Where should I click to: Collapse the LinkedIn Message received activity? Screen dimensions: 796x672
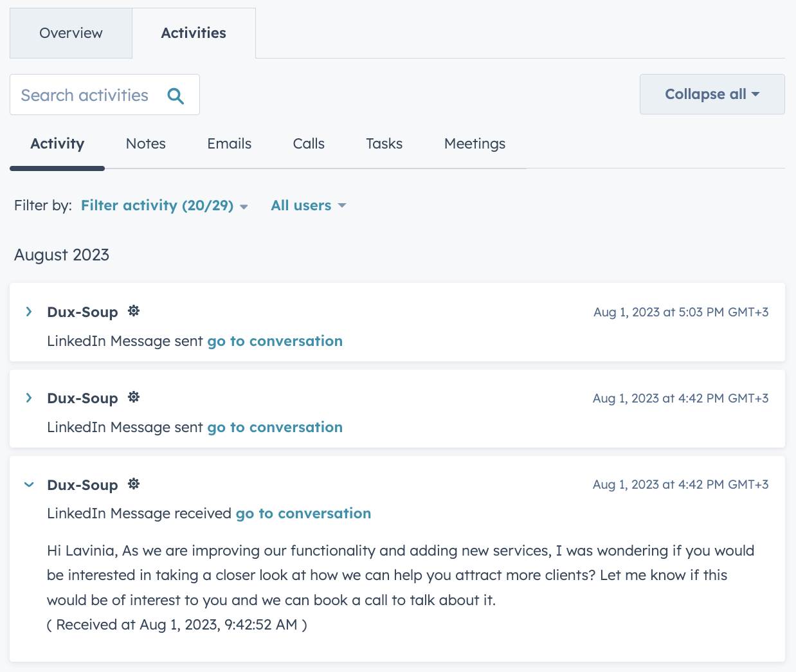(x=29, y=485)
